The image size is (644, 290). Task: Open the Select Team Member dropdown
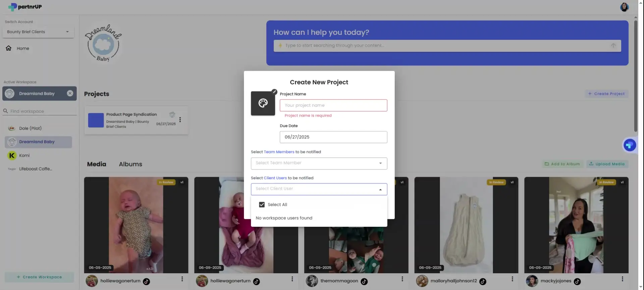[x=319, y=163]
